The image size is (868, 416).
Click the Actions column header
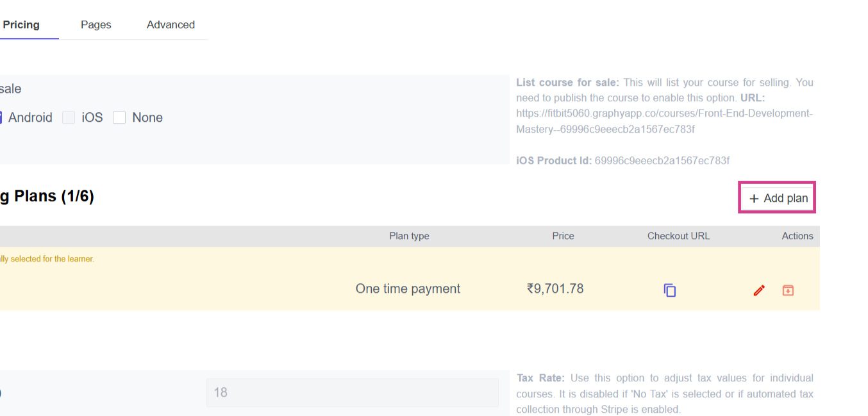tap(797, 236)
